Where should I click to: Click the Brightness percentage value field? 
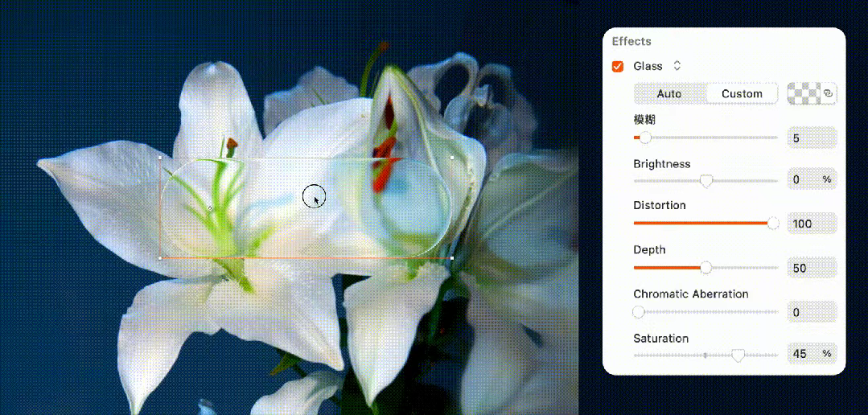(x=812, y=179)
